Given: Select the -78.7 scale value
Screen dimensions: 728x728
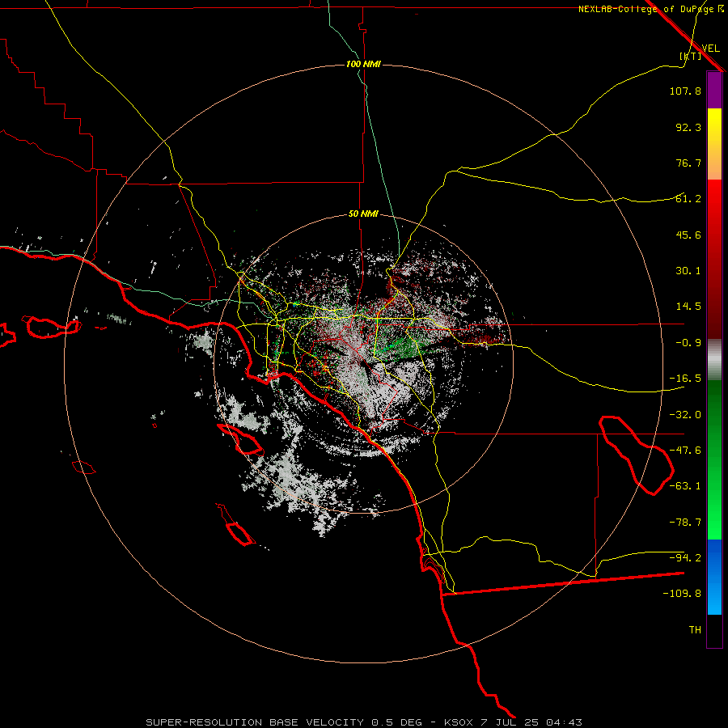Looking at the screenshot, I should click(685, 523).
